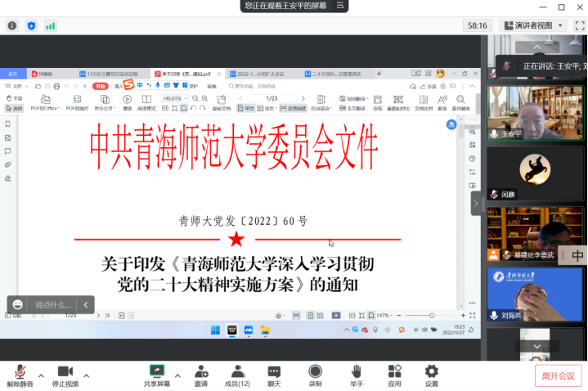Viewport: 588px width, 391px height.
Task: Toggle 举手 raise hand
Action: [x=357, y=376]
